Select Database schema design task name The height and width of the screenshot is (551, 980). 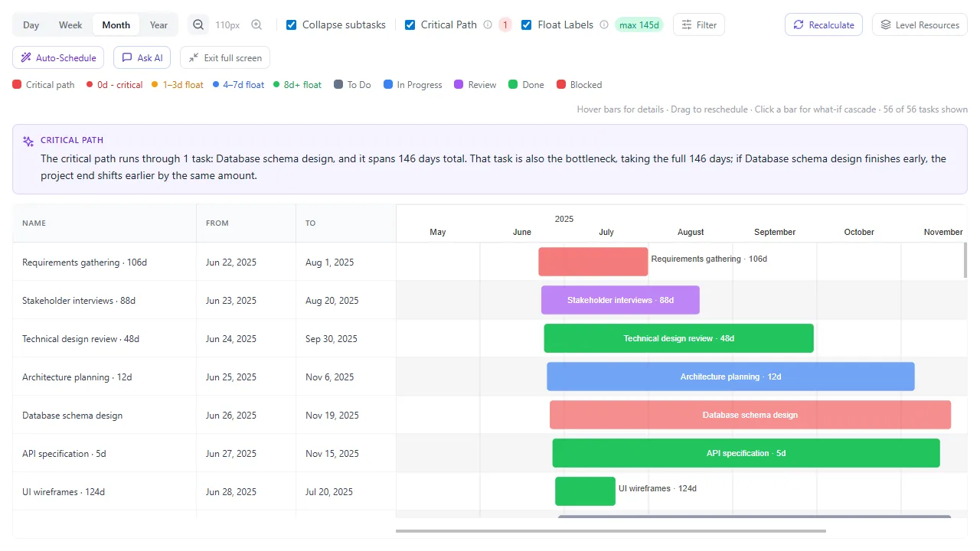click(x=72, y=416)
